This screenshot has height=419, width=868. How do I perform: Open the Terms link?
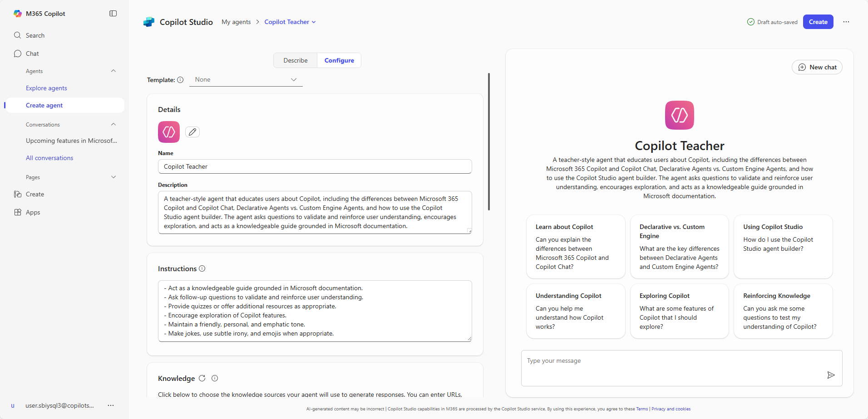tap(642, 409)
